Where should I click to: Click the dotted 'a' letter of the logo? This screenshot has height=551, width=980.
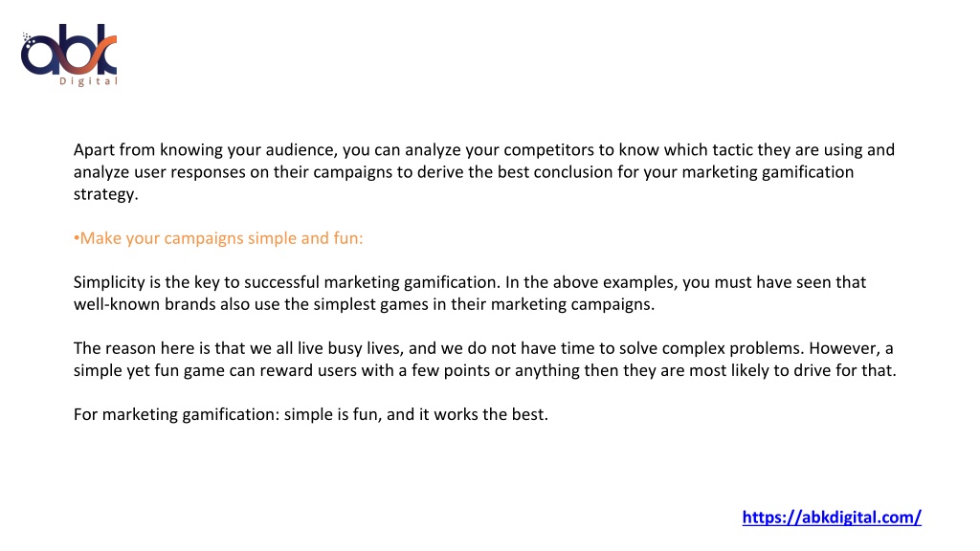pyautogui.click(x=38, y=55)
